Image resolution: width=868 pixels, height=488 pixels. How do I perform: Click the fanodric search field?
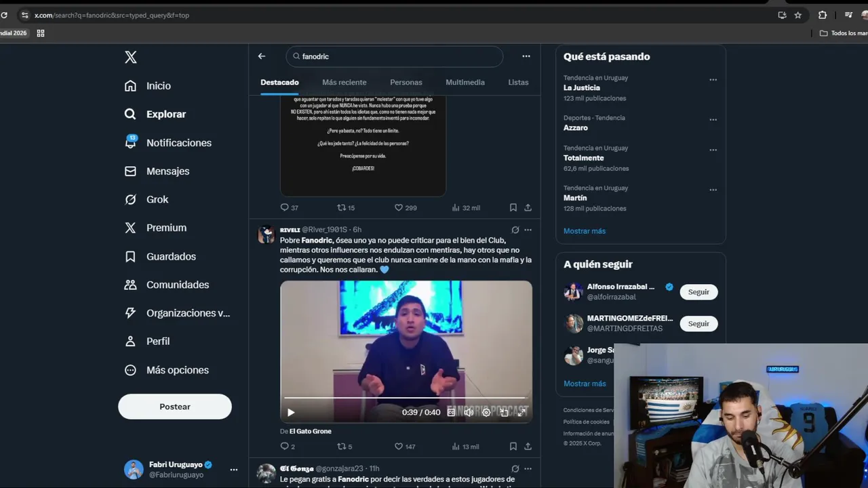tap(395, 56)
